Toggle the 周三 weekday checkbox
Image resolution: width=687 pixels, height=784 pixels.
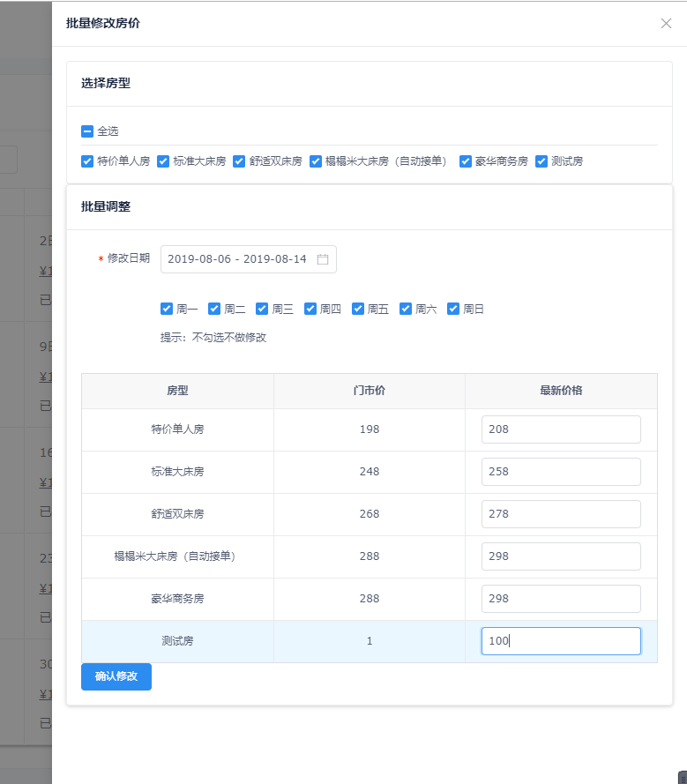point(262,309)
